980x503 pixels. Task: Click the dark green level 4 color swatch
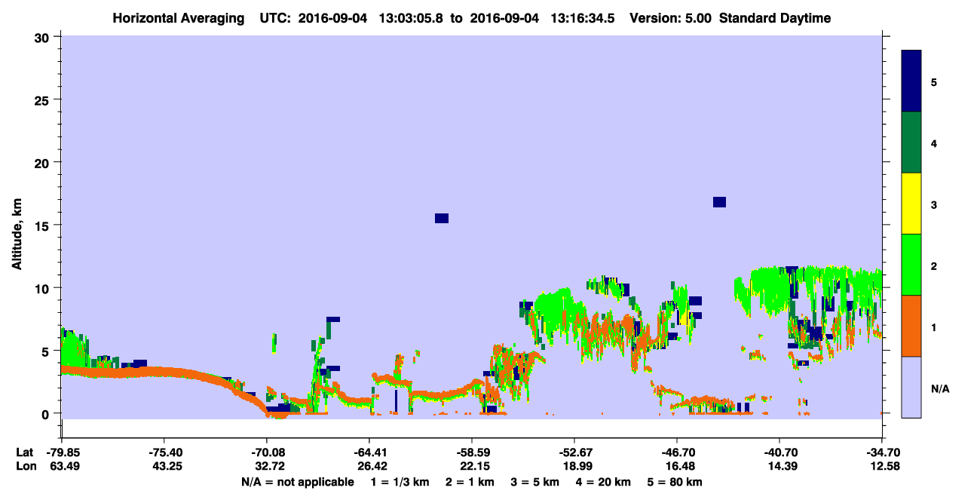[911, 143]
